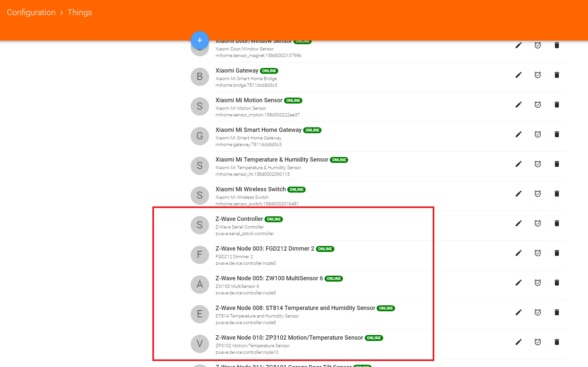Click UID mihome:sensor_ht:158d0002090115
Viewport: 588px width, 367px height.
tap(253, 174)
